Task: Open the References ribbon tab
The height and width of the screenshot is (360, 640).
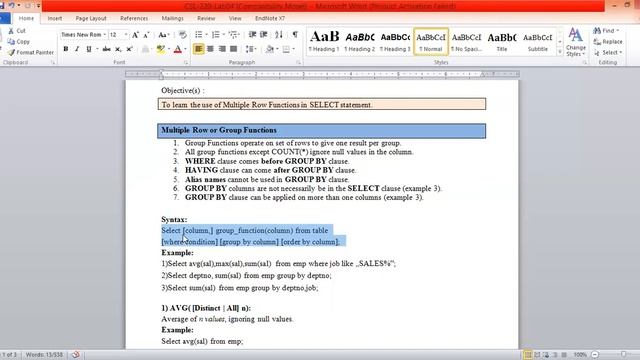Action: (134, 18)
